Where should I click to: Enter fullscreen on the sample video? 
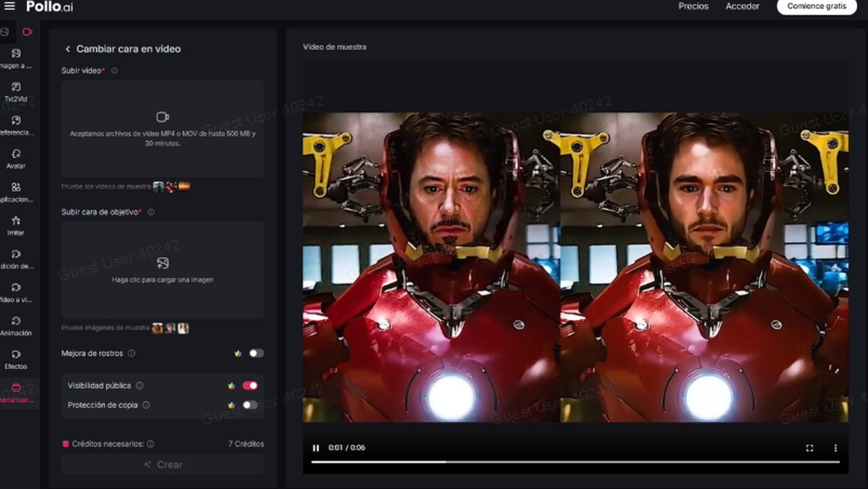[x=809, y=448]
